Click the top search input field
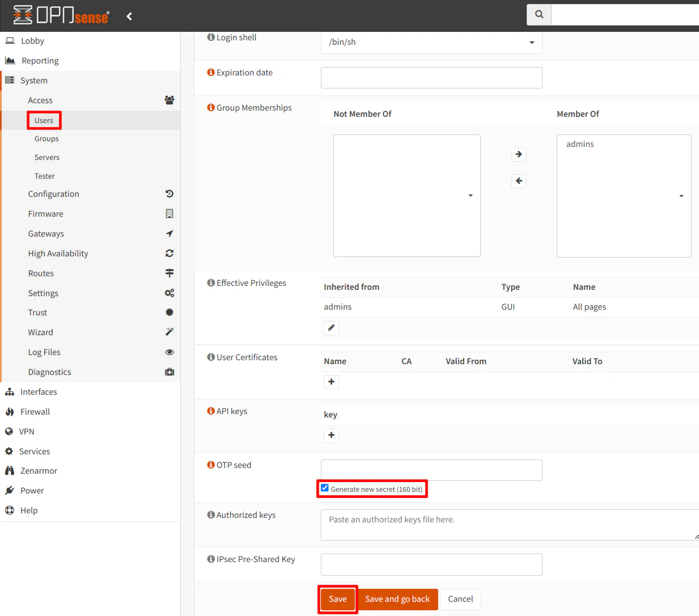The width and height of the screenshot is (699, 616). tap(625, 14)
